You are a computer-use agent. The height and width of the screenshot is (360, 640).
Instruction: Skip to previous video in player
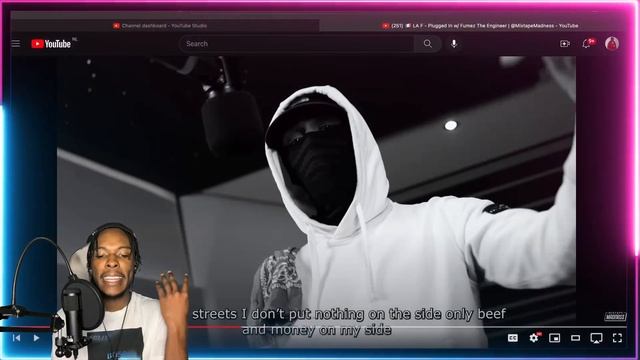click(16, 338)
